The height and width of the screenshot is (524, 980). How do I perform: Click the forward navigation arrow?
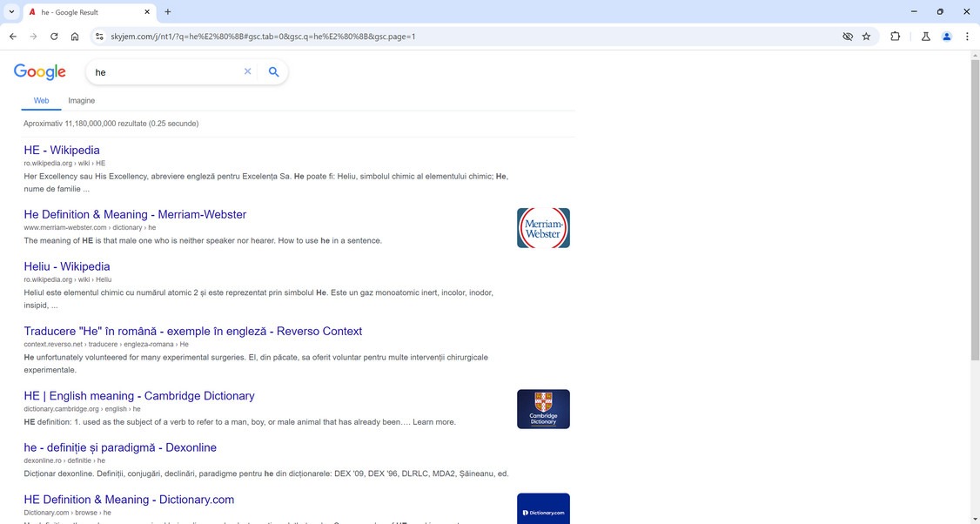click(x=33, y=36)
